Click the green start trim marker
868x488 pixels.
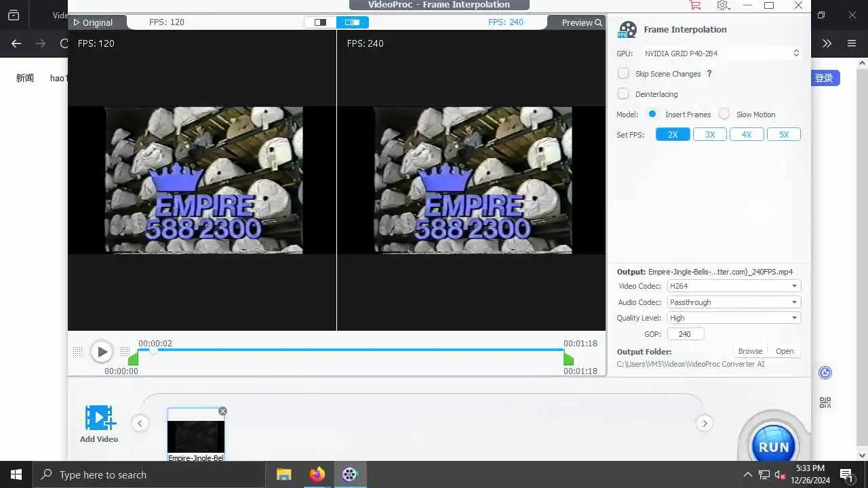click(x=133, y=359)
